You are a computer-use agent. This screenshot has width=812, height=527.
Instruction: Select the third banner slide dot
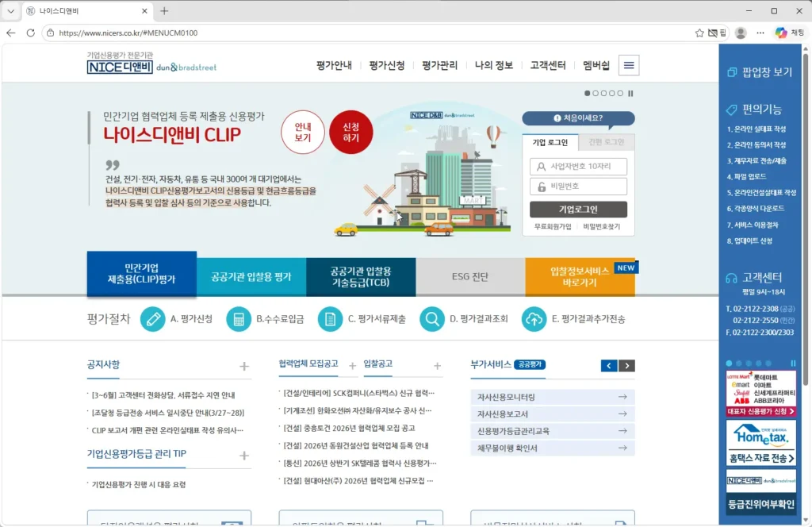(x=603, y=94)
